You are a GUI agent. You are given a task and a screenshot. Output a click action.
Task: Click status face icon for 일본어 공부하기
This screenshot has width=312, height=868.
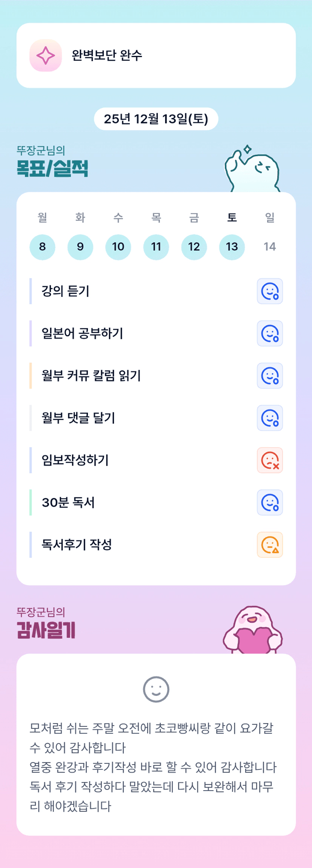click(x=270, y=334)
